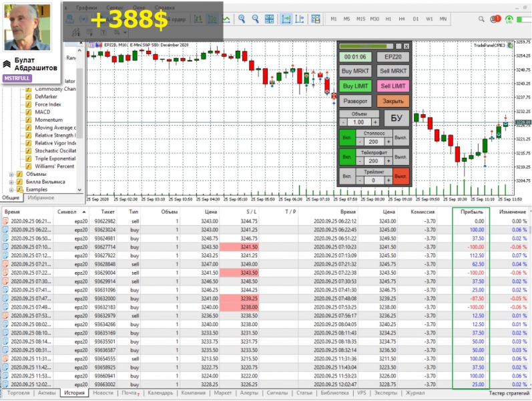The width and height of the screenshot is (532, 401).
Task: Click the Объем volume value field
Action: [359, 122]
